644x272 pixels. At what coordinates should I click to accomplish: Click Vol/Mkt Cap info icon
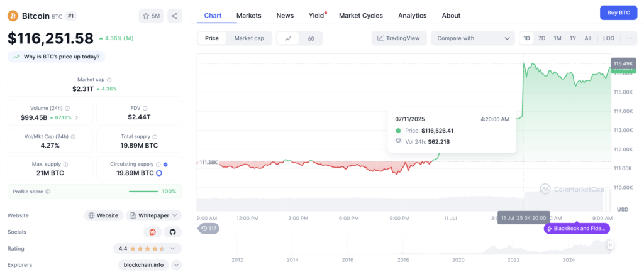(x=73, y=137)
